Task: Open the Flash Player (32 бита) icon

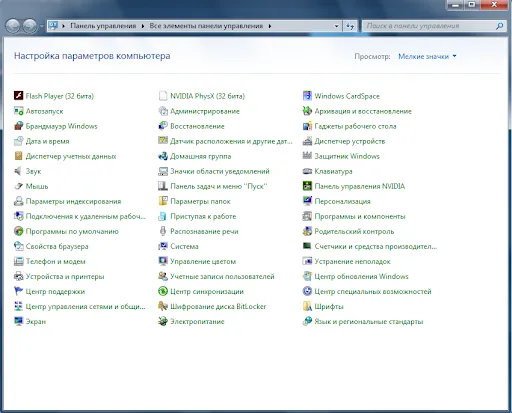Action: click(x=18, y=96)
